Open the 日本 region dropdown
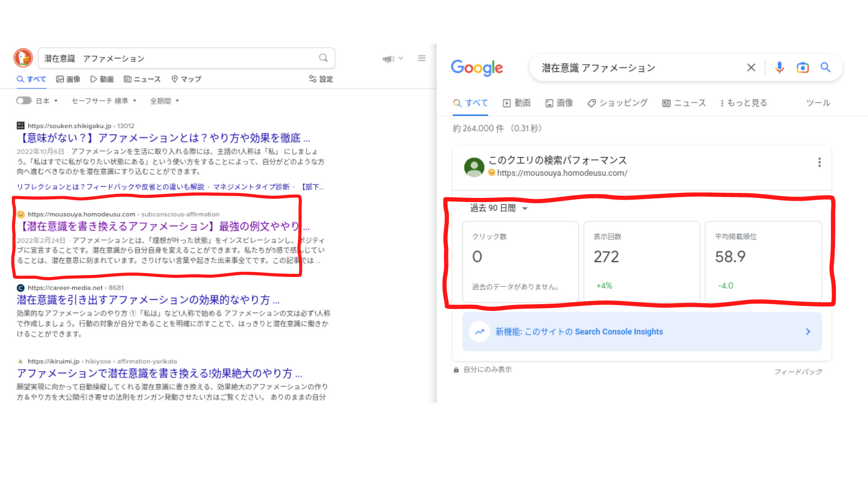Image resolution: width=868 pixels, height=488 pixels. pos(47,101)
